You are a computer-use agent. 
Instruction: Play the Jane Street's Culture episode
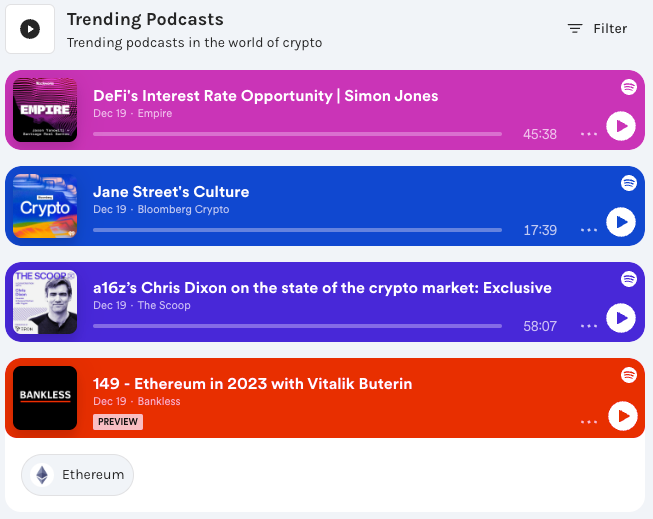click(x=621, y=222)
